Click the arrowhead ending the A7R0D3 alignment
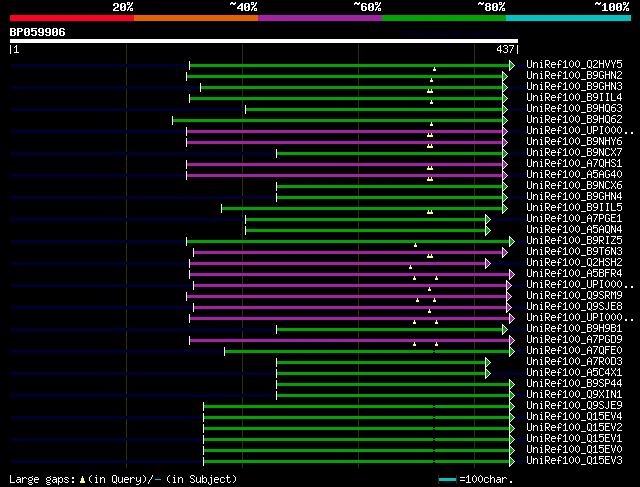This screenshot has height=487, width=640. 488,363
